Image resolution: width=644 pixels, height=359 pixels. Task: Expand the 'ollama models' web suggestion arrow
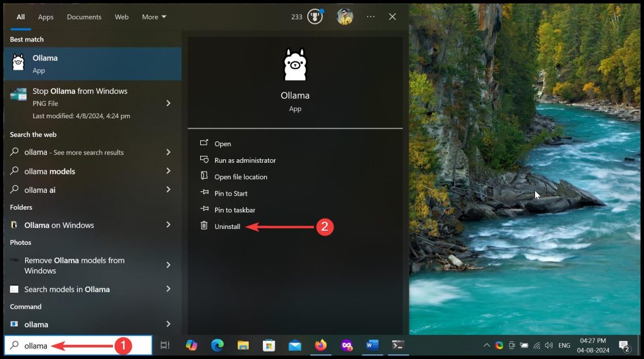click(168, 171)
